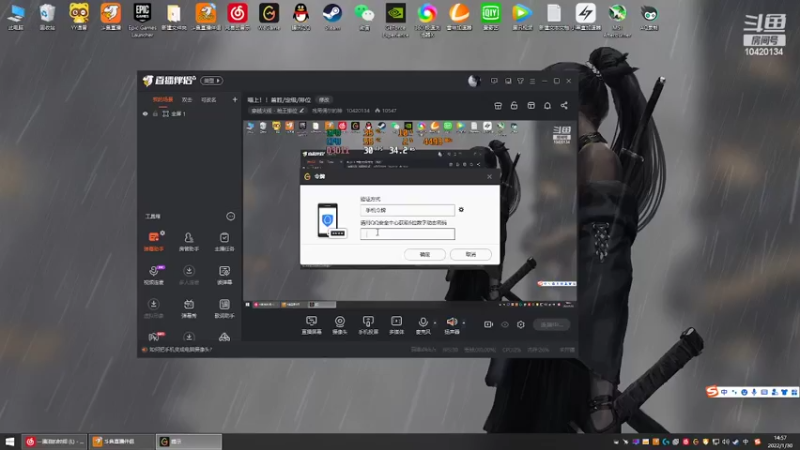Switch to the third scene tab
This screenshot has width=800, height=450.
[x=209, y=99]
